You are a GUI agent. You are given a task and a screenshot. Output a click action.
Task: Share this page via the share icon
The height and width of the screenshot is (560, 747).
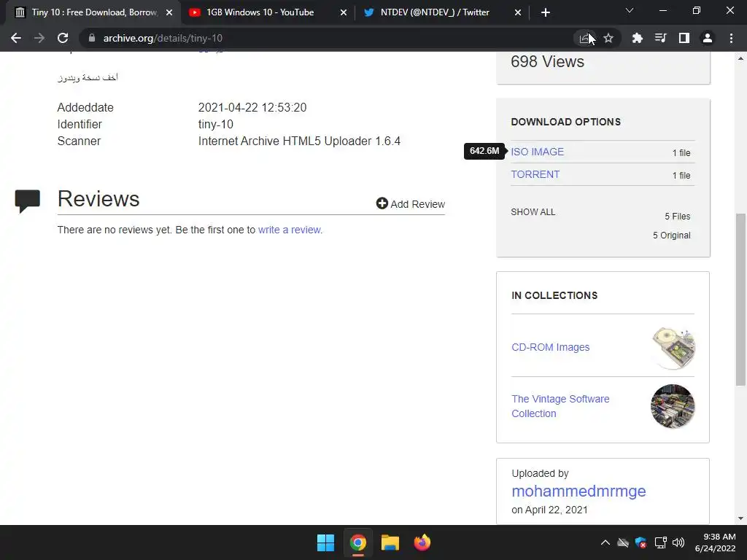coord(584,38)
